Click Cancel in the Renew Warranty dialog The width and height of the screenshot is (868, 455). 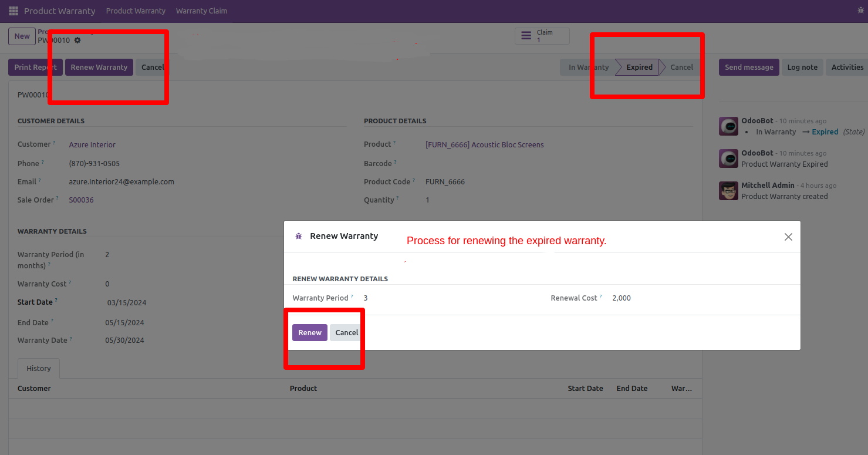(346, 332)
